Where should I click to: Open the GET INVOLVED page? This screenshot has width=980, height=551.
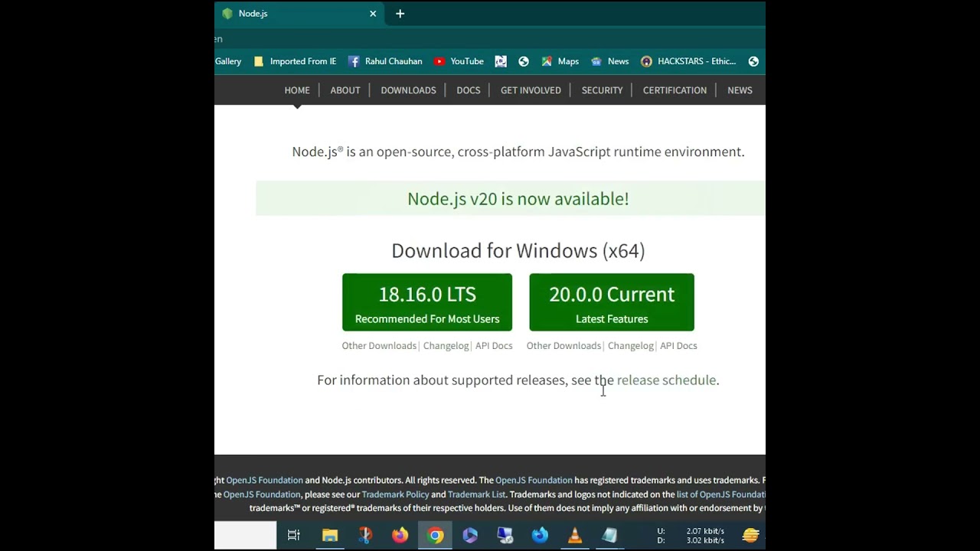pyautogui.click(x=531, y=90)
